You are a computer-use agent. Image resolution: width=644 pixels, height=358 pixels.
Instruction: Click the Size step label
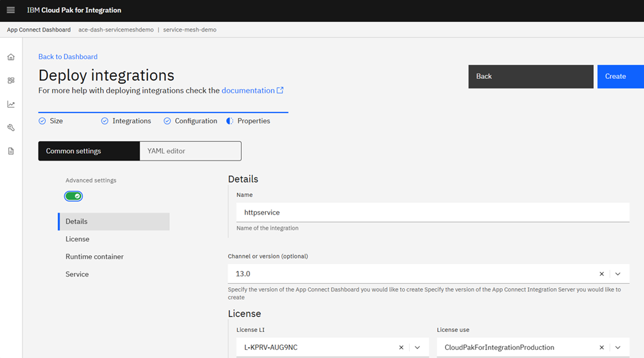coord(56,121)
